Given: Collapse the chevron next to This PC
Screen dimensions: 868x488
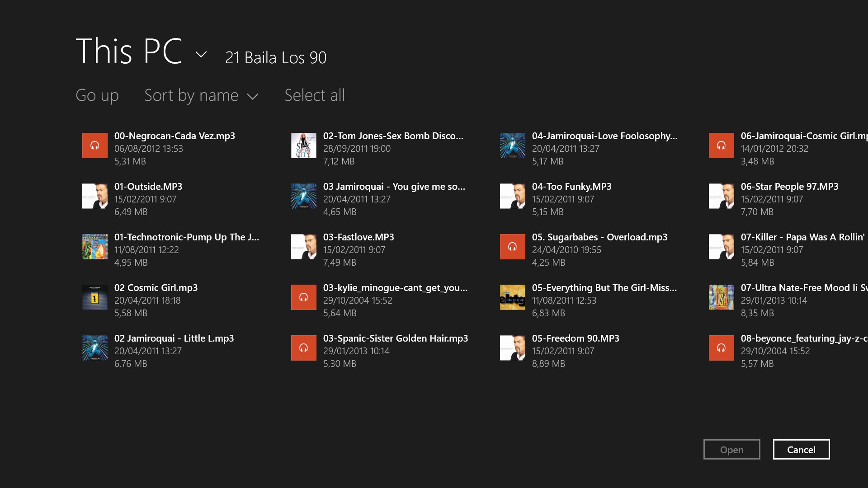Looking at the screenshot, I should pyautogui.click(x=200, y=54).
